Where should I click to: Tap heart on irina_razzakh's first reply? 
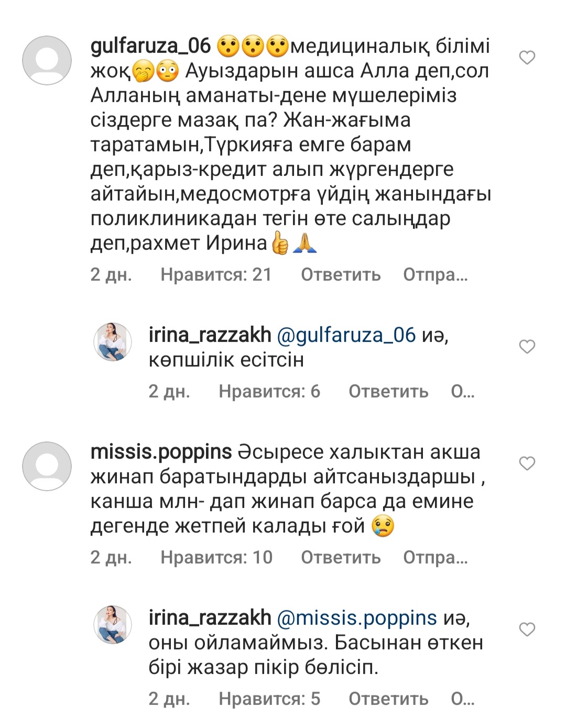click(x=527, y=347)
